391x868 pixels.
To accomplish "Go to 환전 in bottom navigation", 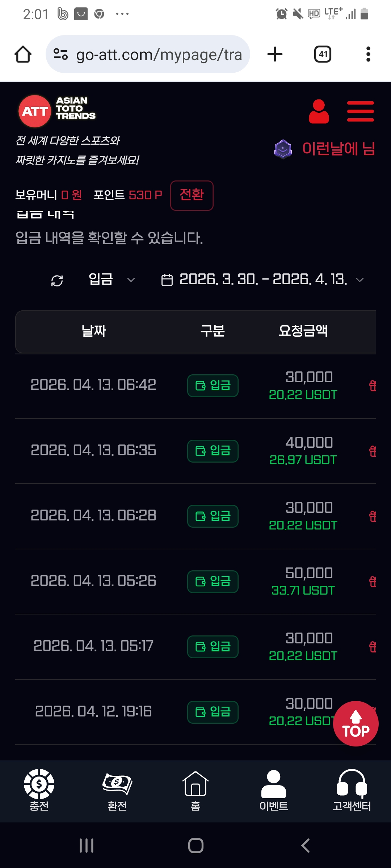I will pyautogui.click(x=117, y=791).
